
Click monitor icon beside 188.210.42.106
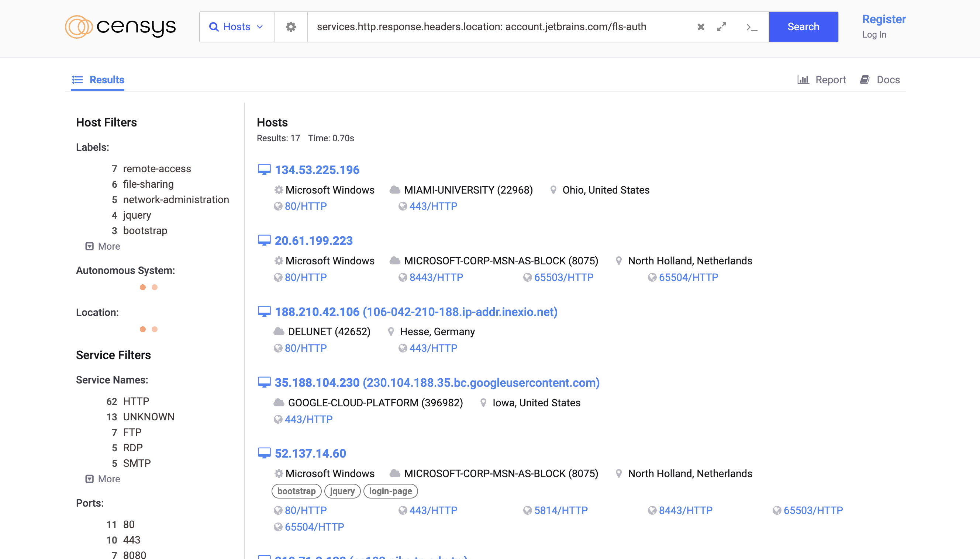point(264,312)
